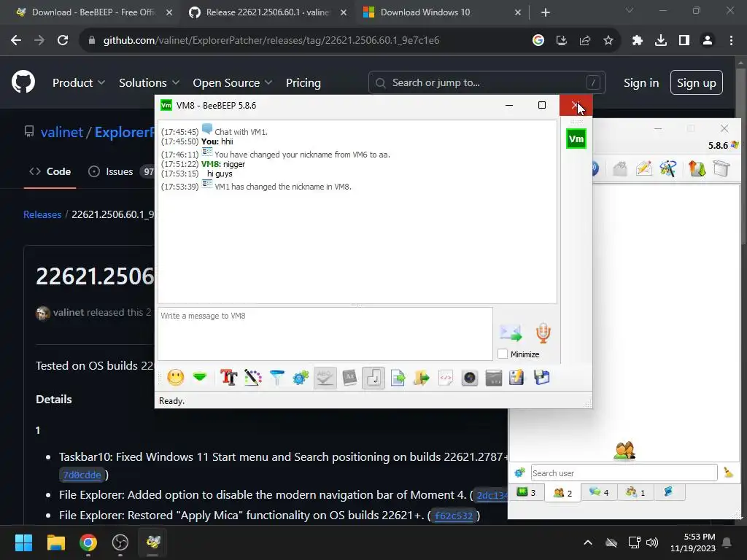This screenshot has width=747, height=560.
Task: Send message with envelope arrow button
Action: (510, 332)
